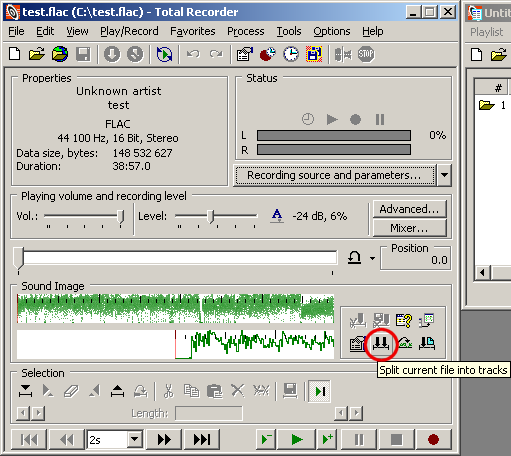Click Recording source and parameters button

click(335, 175)
